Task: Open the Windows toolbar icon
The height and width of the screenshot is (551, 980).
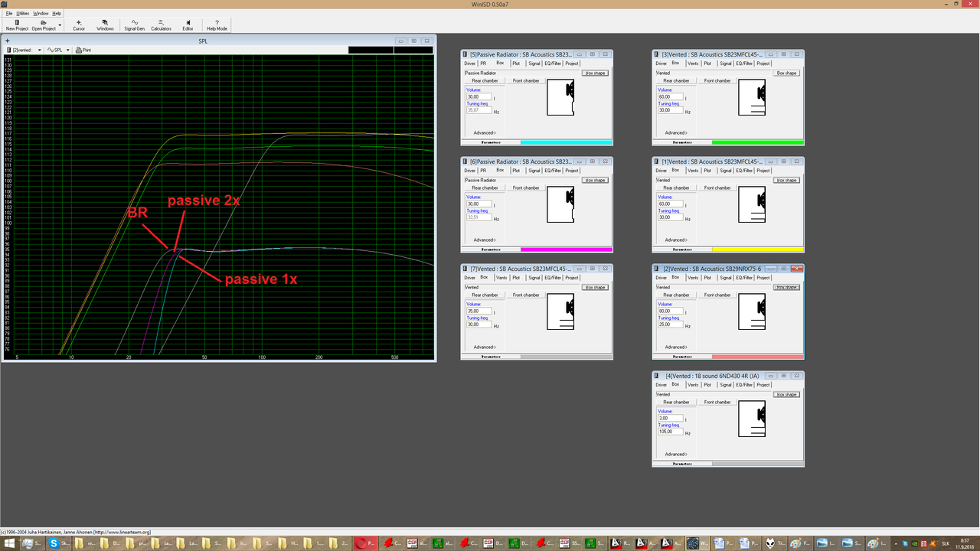Action: 105,22
